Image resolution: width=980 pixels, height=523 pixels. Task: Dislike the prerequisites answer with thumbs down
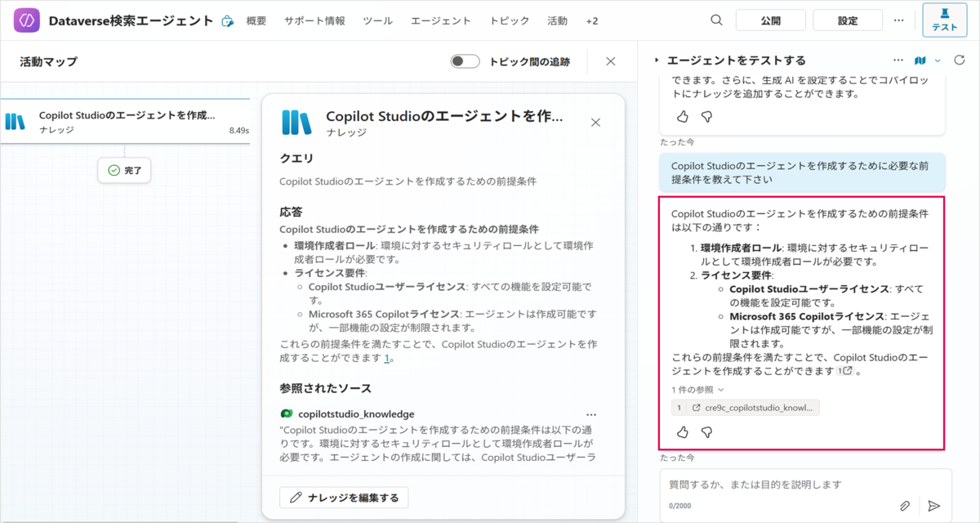pyautogui.click(x=706, y=432)
